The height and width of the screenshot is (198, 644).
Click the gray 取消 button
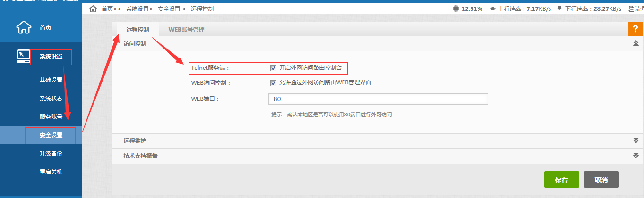point(601,180)
